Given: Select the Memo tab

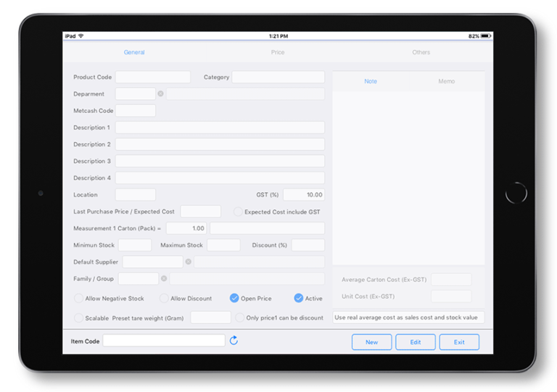Looking at the screenshot, I should (x=446, y=81).
